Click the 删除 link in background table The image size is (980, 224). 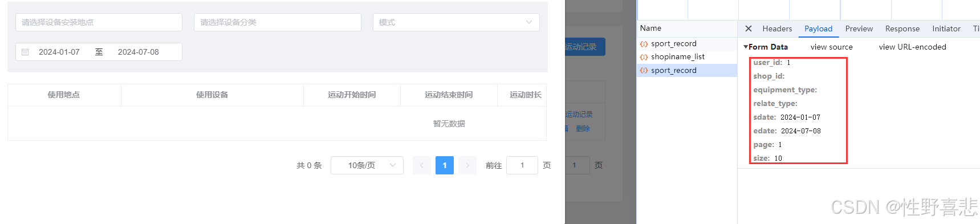(583, 129)
